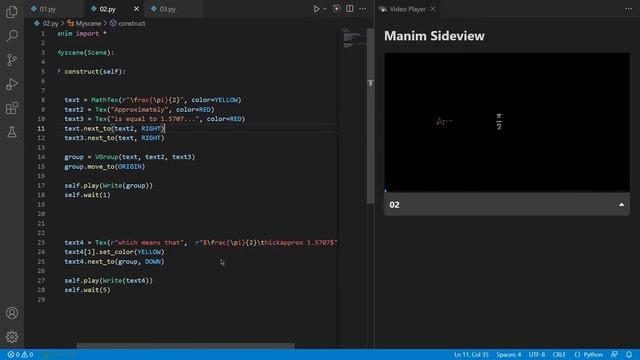Close the Video Player tab

coord(433,9)
